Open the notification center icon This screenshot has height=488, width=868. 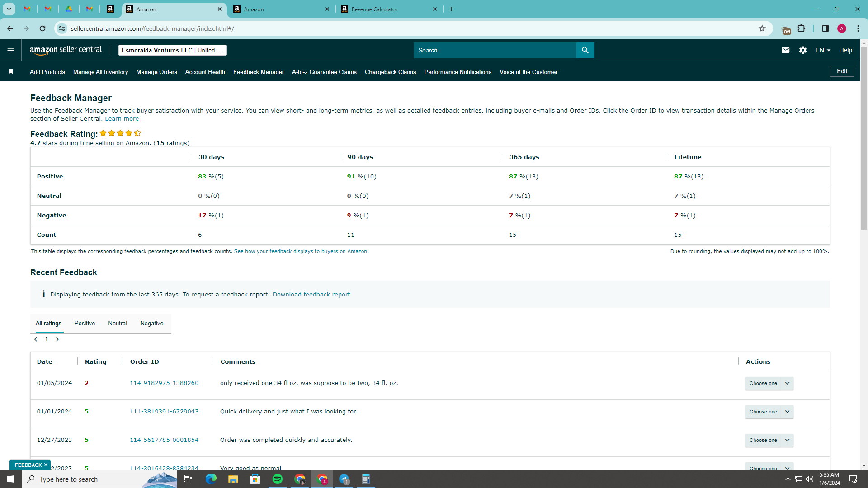(853, 479)
